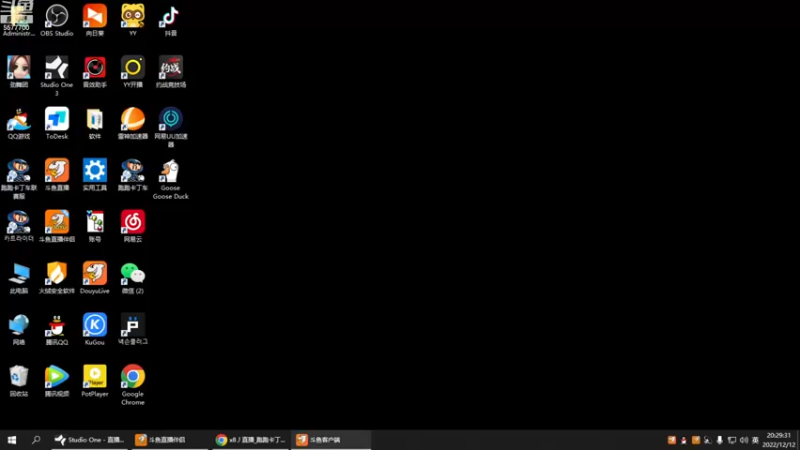Open the 软件 folder on the desktop

coord(95,123)
